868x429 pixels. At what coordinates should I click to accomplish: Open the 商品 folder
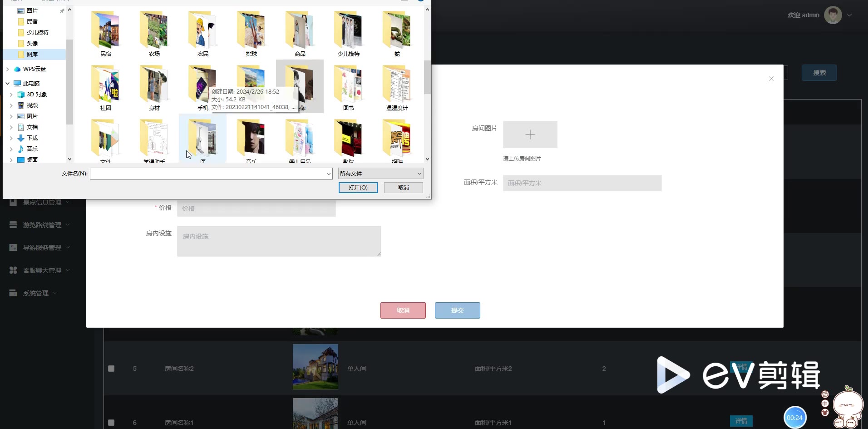(x=300, y=33)
